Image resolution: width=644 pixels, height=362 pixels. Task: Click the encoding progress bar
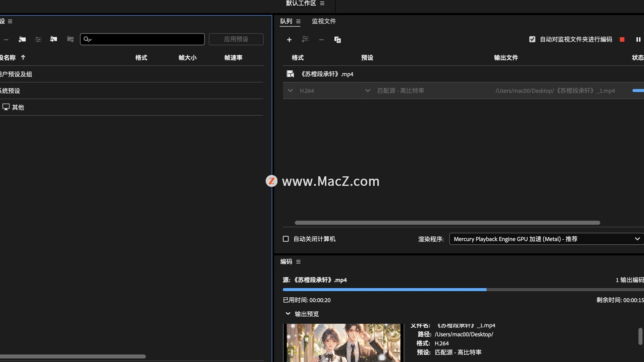coord(463,290)
